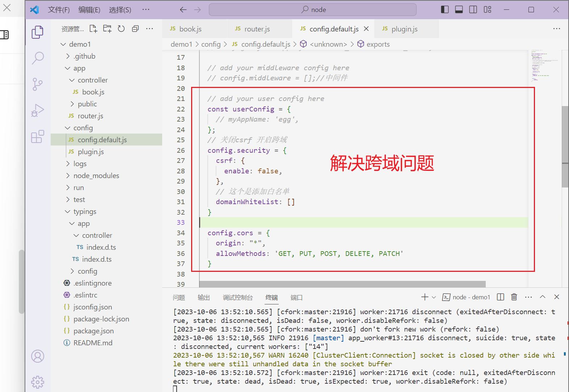The width and height of the screenshot is (569, 392).
Task: Maximize the panel with the chevron up
Action: point(543,297)
